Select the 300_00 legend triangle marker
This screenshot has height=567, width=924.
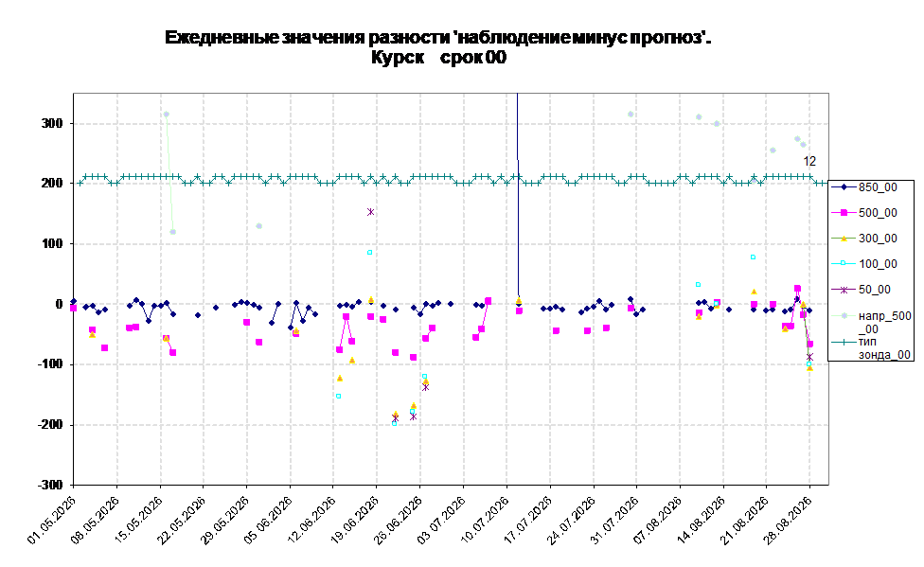[x=844, y=239]
